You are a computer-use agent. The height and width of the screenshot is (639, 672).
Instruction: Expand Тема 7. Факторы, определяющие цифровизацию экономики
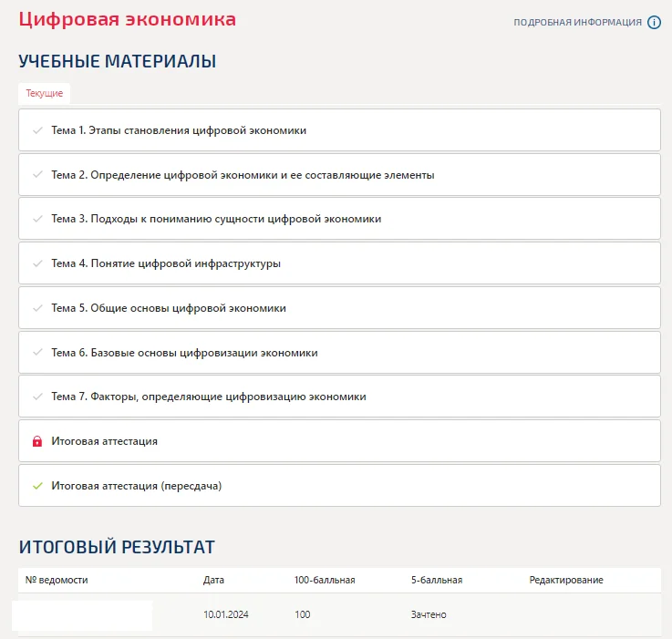coord(339,397)
